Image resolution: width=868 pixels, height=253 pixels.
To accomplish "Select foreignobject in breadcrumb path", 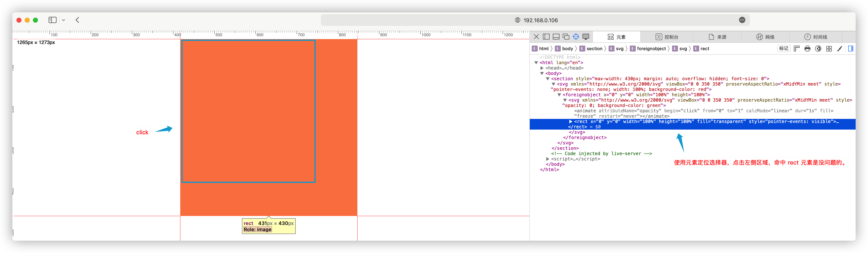I will 651,49.
